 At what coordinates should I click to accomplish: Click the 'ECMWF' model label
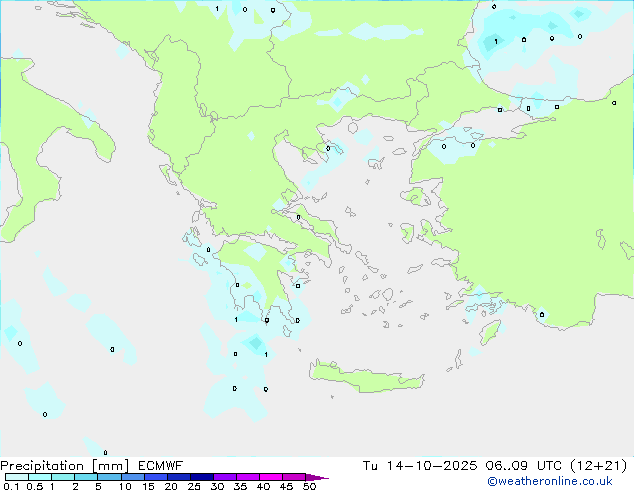[160, 466]
